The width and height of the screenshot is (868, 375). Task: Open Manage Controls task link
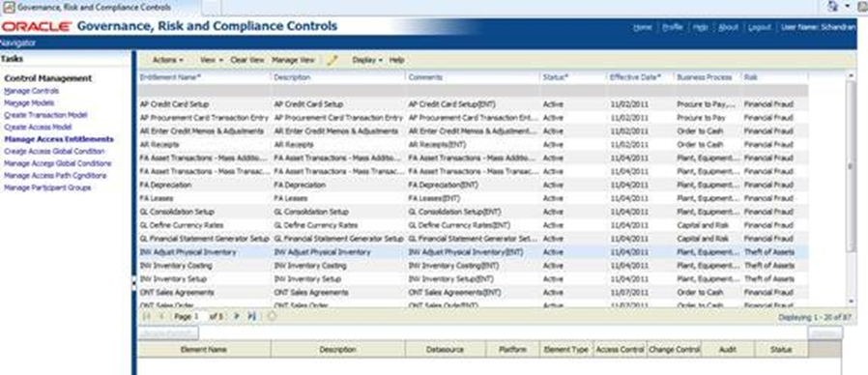tap(32, 91)
